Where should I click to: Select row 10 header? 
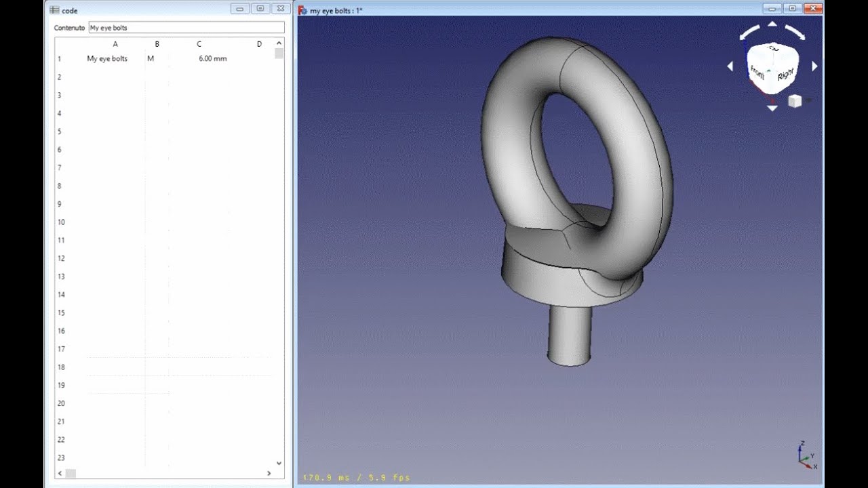point(61,222)
